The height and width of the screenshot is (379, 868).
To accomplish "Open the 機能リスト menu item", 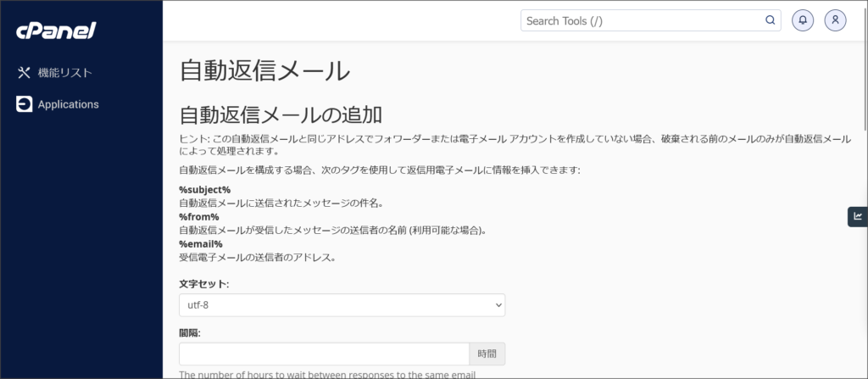I will 65,73.
